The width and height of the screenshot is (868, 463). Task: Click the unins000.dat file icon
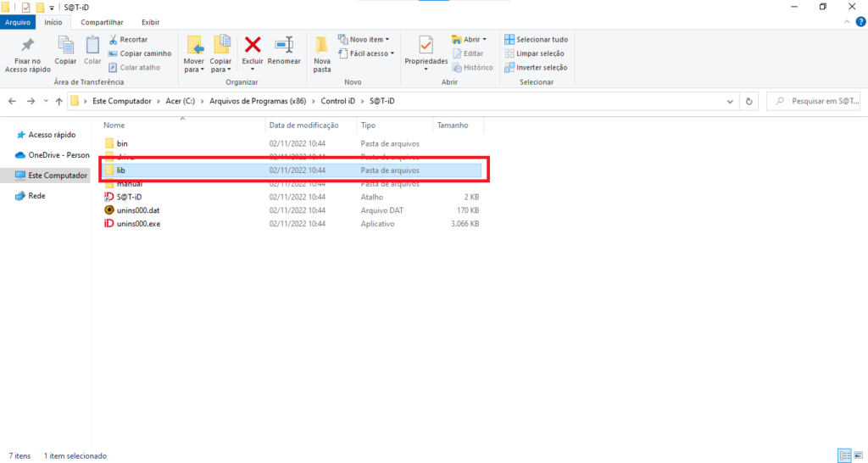[109, 210]
